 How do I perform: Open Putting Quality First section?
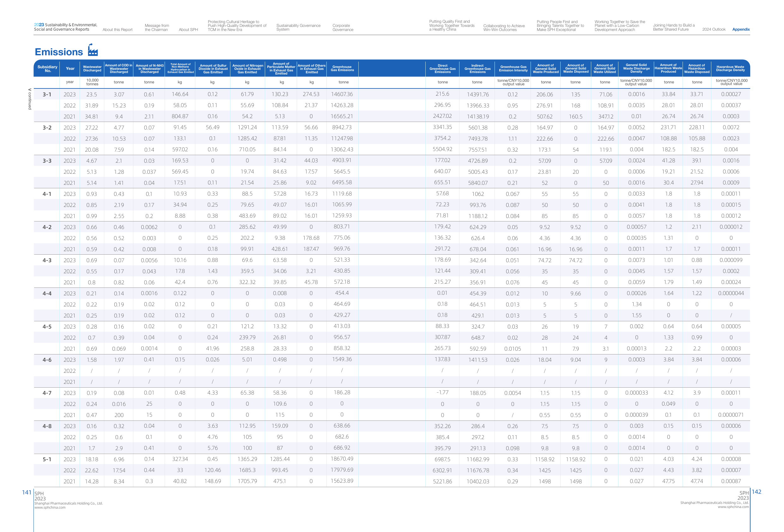pos(452,25)
